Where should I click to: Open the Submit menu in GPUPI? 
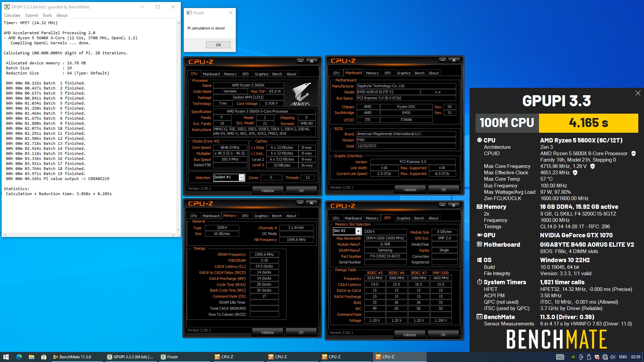(32, 15)
